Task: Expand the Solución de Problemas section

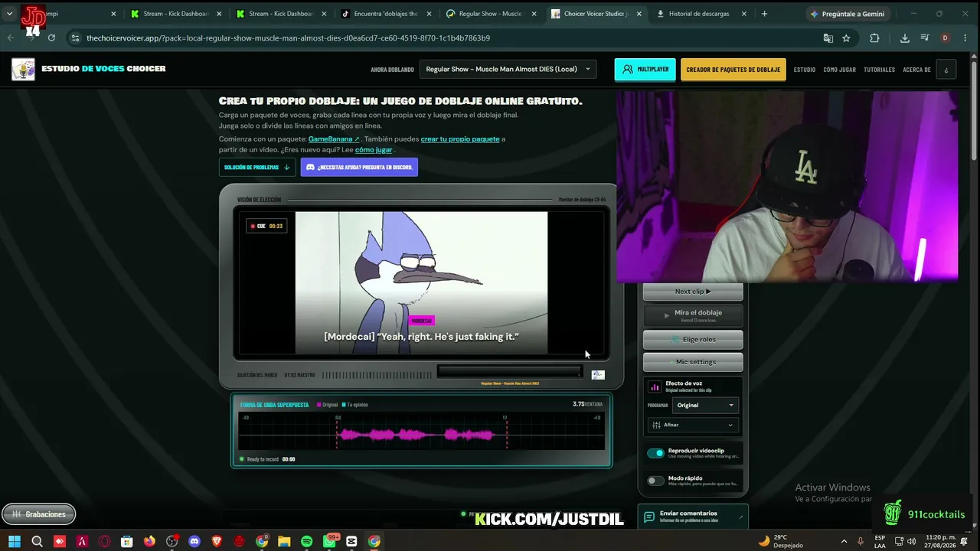Action: pyautogui.click(x=256, y=167)
